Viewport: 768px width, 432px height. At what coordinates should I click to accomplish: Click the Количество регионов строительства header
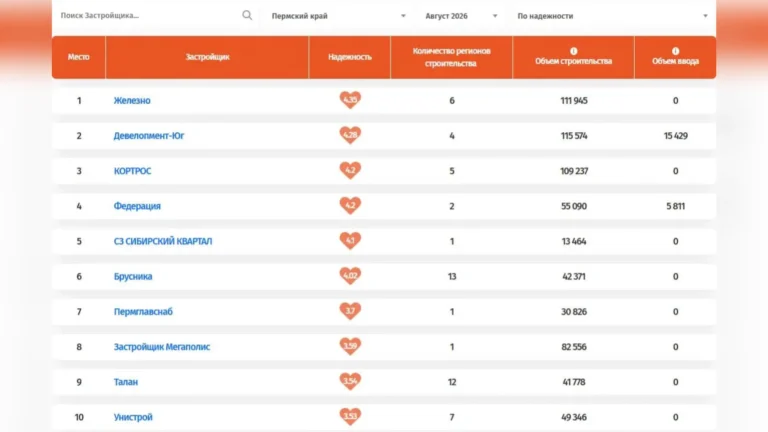click(x=452, y=57)
